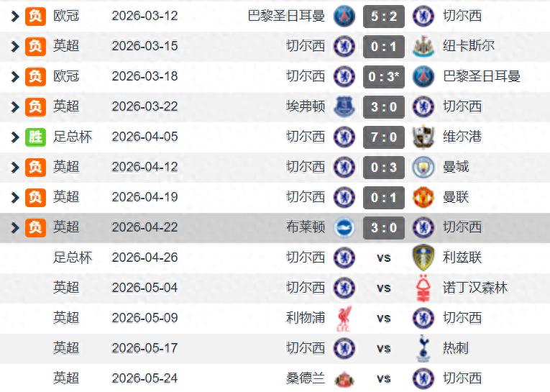Click the Liverpool crest beside 利物浦

tap(344, 317)
